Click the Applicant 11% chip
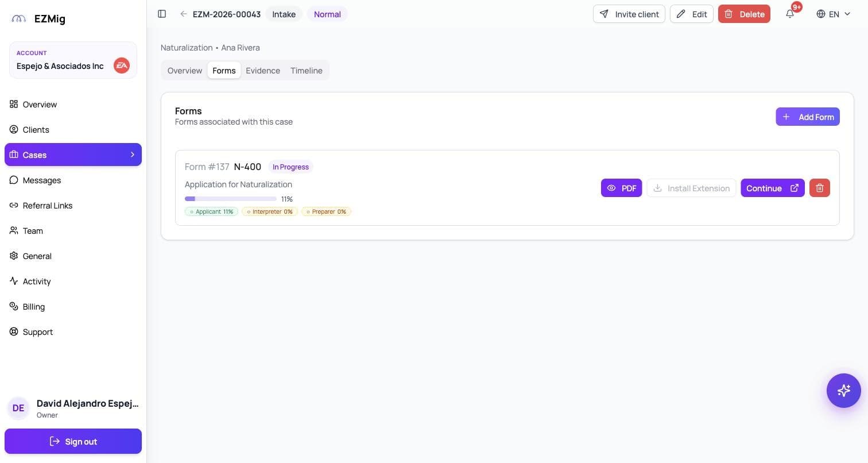The image size is (868, 463). click(211, 211)
